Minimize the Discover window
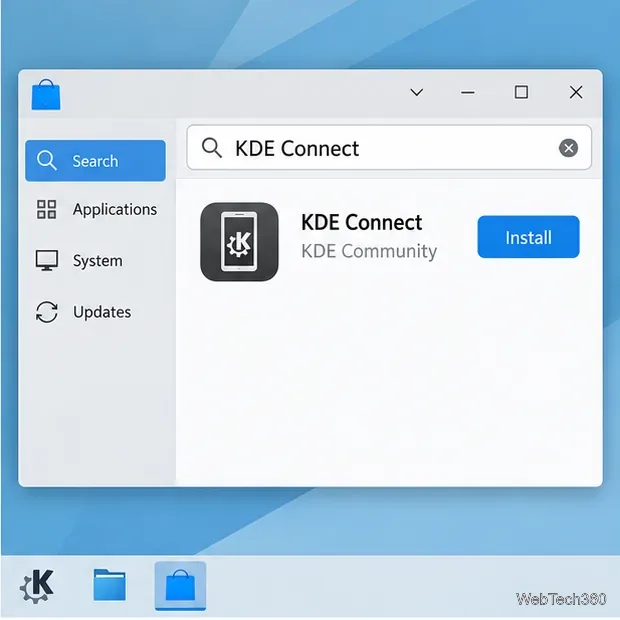Viewport: 620px width, 620px height. pos(468,93)
